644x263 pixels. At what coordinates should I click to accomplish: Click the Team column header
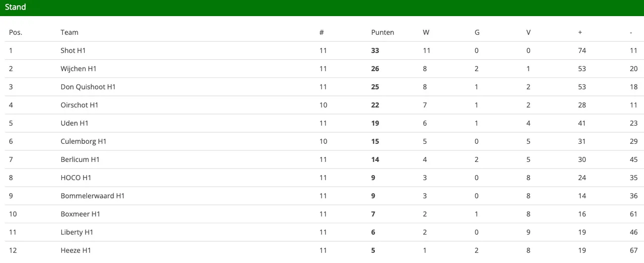point(69,32)
